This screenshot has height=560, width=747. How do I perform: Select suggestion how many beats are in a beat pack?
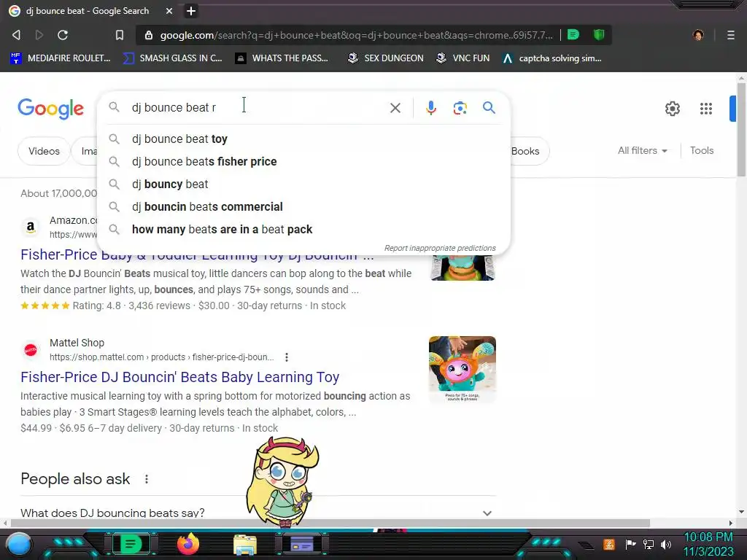click(303, 230)
